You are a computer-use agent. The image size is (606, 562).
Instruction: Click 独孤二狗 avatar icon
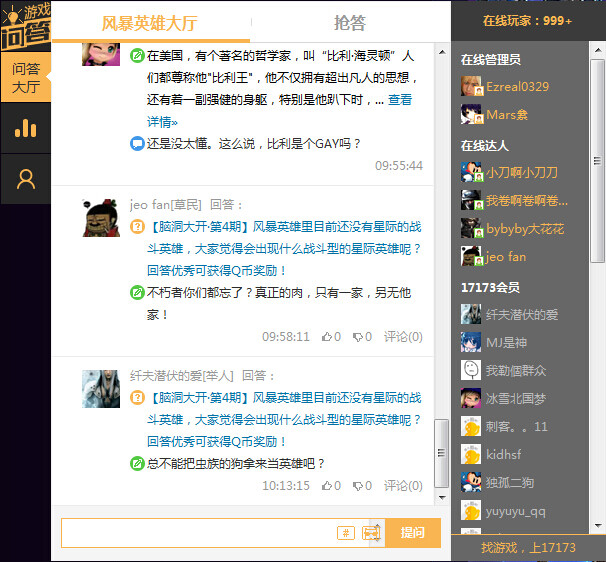click(472, 482)
